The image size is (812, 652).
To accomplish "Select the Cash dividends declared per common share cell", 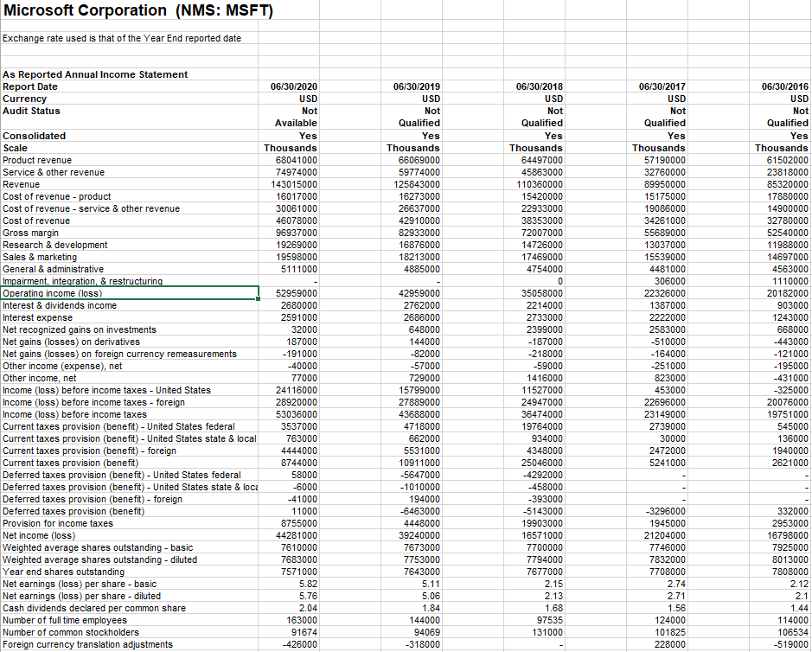I will pos(95,608).
